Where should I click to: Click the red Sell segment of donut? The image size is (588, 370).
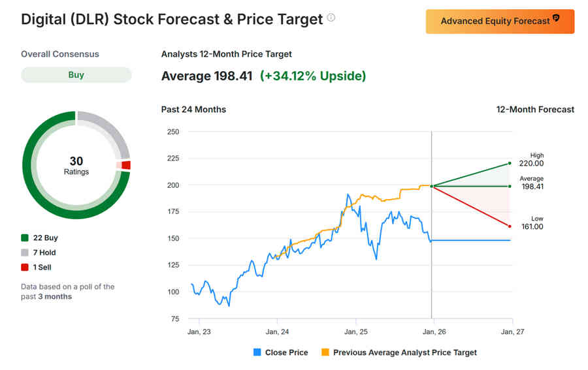tap(125, 165)
